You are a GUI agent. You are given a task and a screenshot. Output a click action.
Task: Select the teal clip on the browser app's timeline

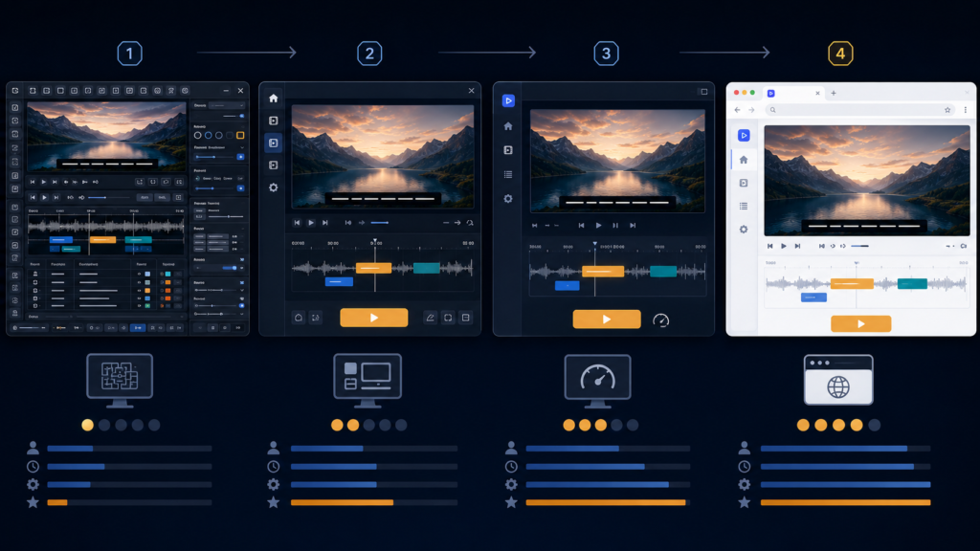coord(912,283)
